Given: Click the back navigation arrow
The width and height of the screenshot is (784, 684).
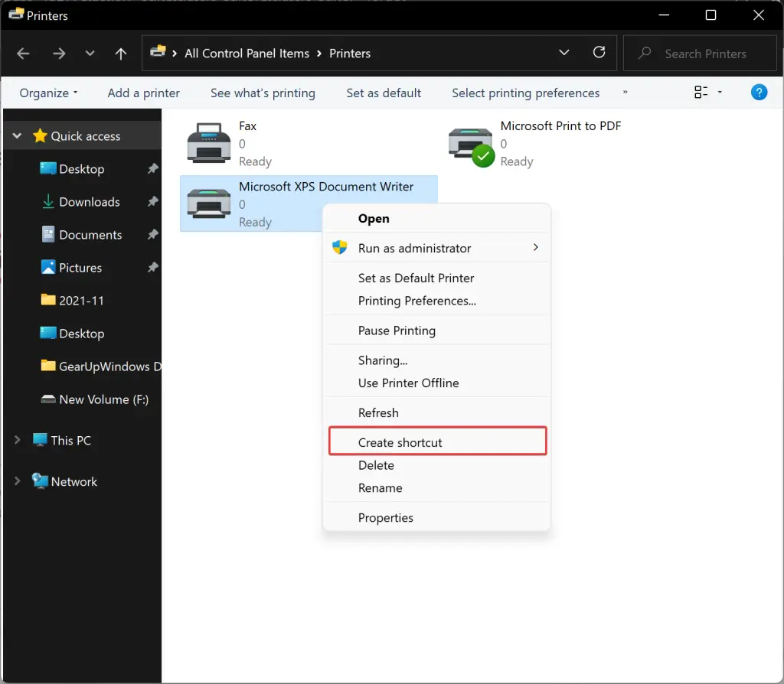Looking at the screenshot, I should pos(23,54).
